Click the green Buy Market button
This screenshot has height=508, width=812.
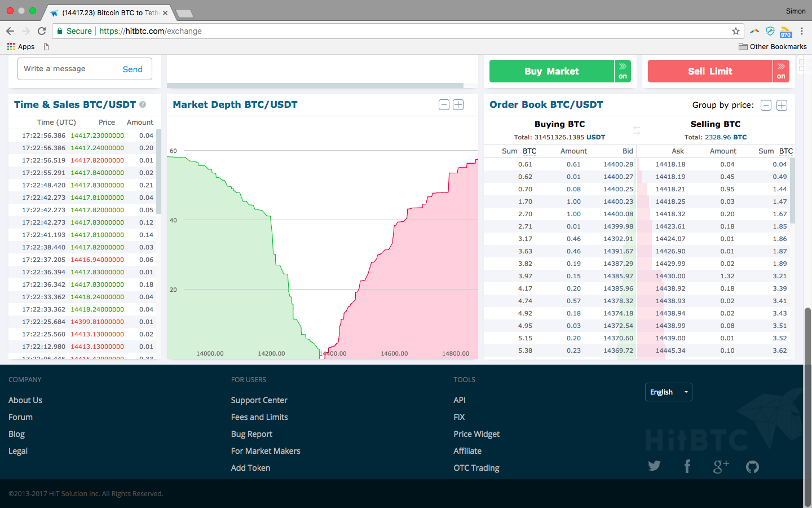(551, 71)
